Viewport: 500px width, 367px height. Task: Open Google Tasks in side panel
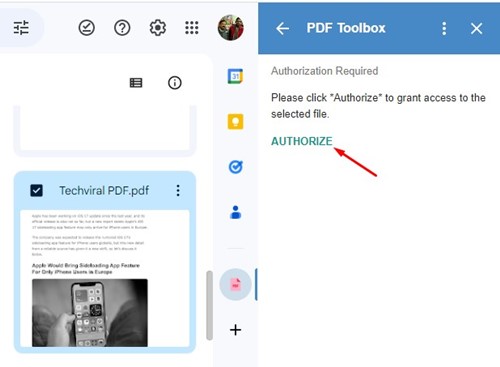[235, 167]
